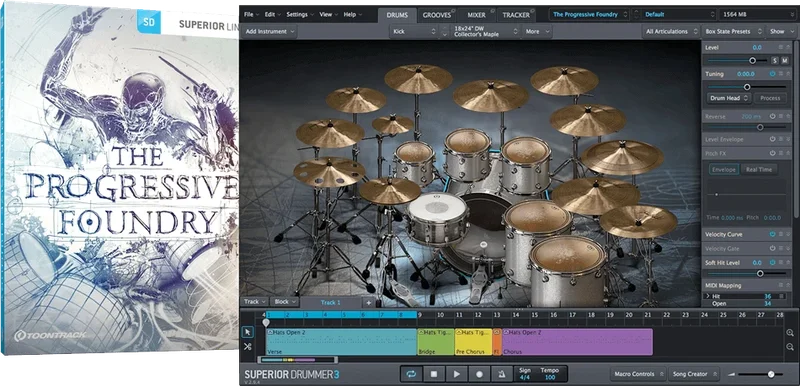Open MIDI Mapping section menu icon
The height and width of the screenshot is (386, 800).
tap(781, 286)
